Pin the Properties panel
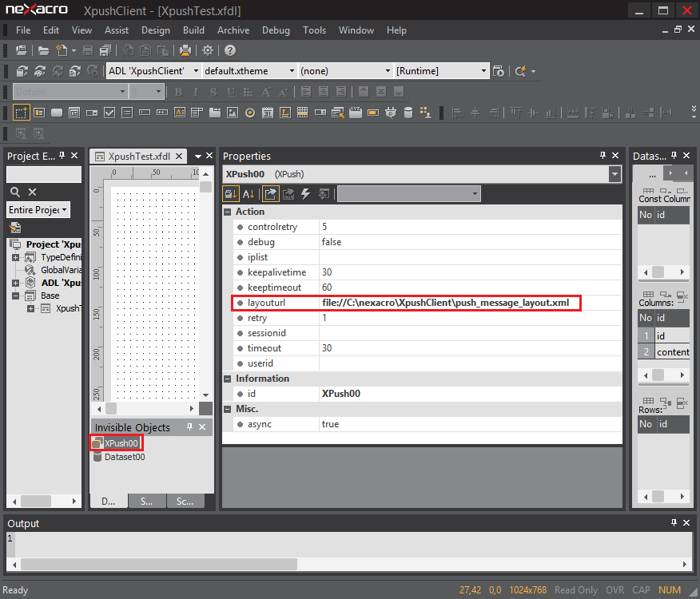The height and width of the screenshot is (599, 700). (603, 155)
